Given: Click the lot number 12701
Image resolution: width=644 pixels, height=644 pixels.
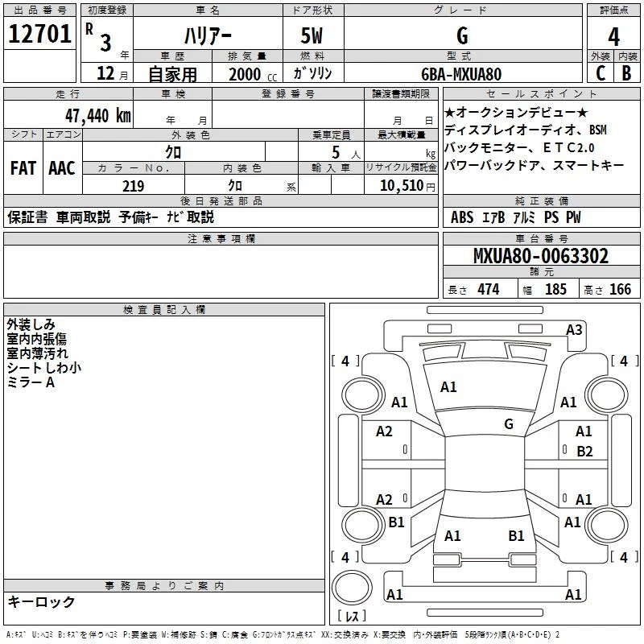Looking at the screenshot, I should tap(39, 34).
